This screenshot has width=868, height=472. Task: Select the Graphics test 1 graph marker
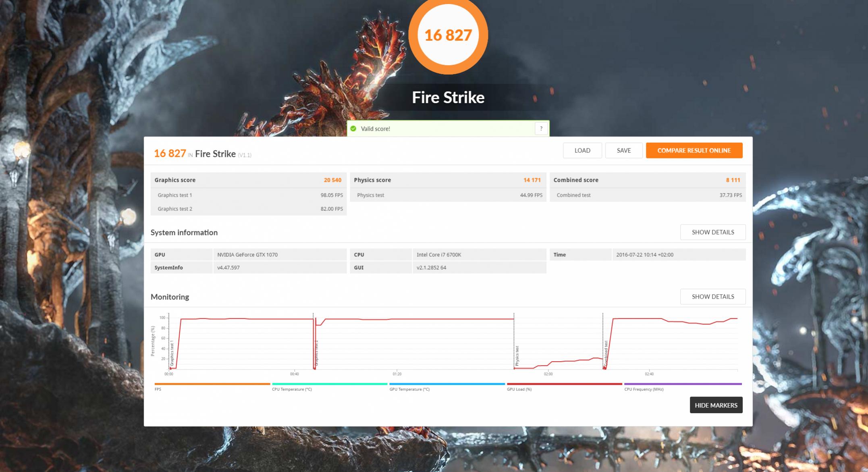172,353
